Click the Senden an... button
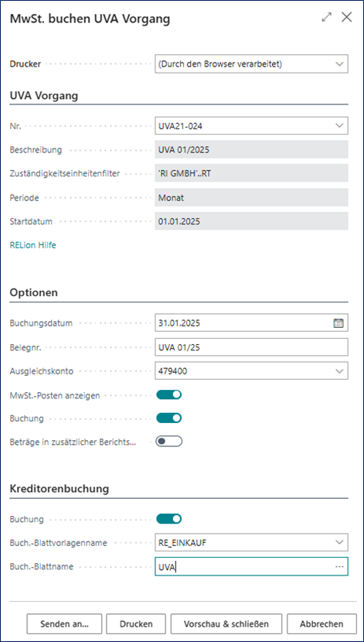 pos(65,624)
